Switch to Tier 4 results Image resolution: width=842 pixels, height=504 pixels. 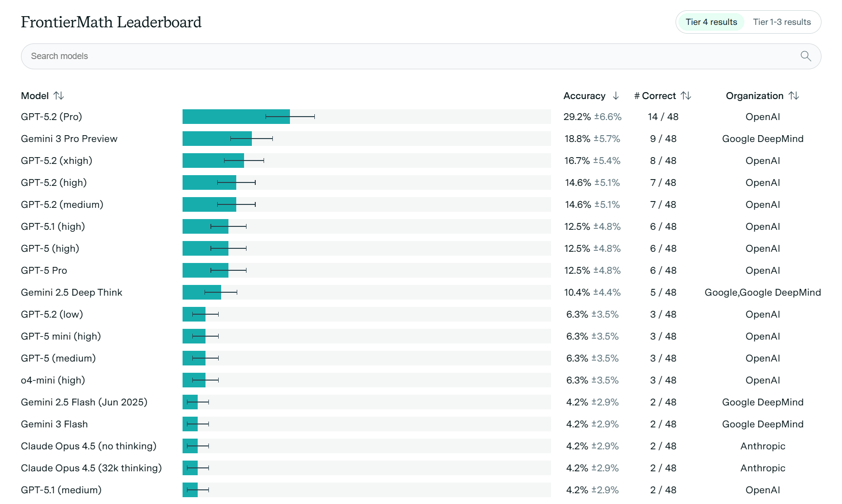(x=711, y=22)
